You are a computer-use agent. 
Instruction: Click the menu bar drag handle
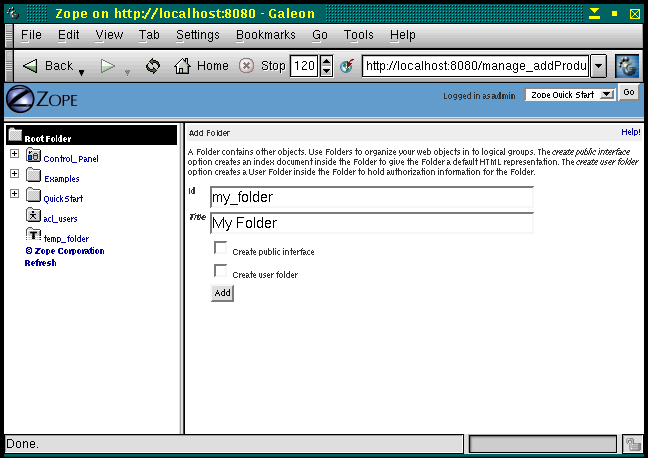coord(9,36)
